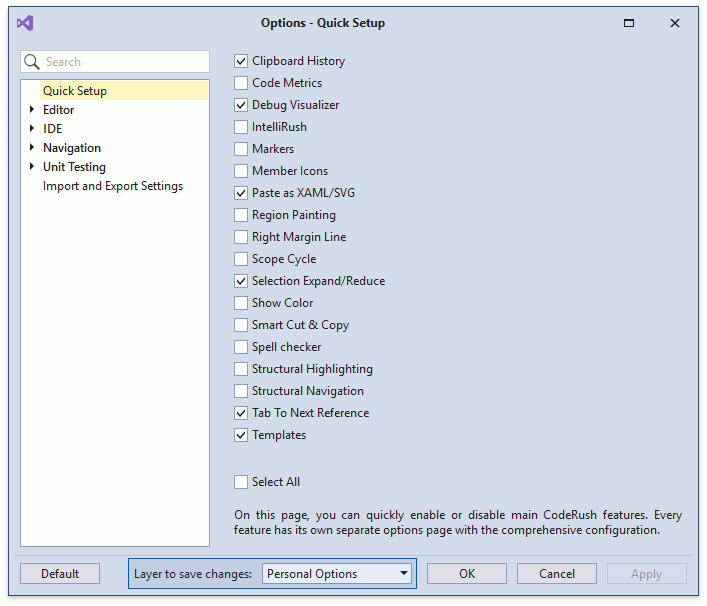This screenshot has height=606, width=707.
Task: Click the Visual Studio logo icon
Action: click(25, 23)
